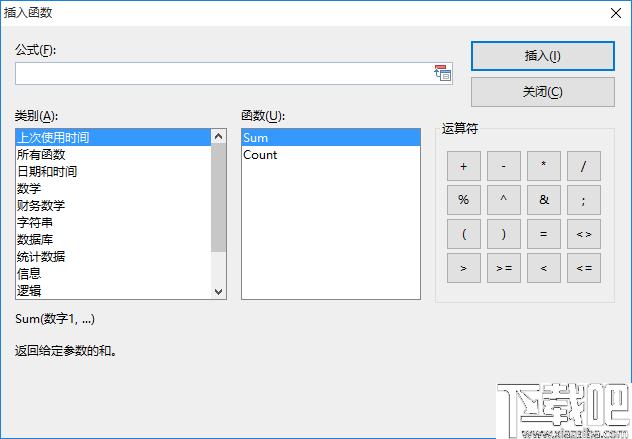The width and height of the screenshot is (632, 439).
Task: Click the caret exponent operator
Action: [503, 200]
